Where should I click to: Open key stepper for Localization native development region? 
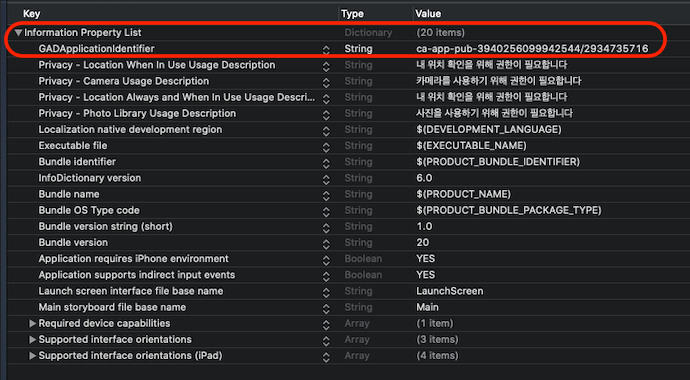pyautogui.click(x=326, y=131)
